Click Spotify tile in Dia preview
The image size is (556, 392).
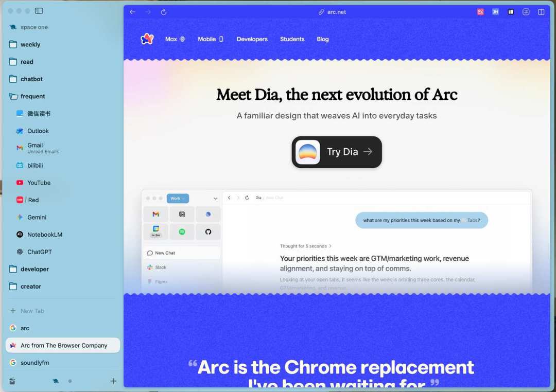pyautogui.click(x=182, y=232)
